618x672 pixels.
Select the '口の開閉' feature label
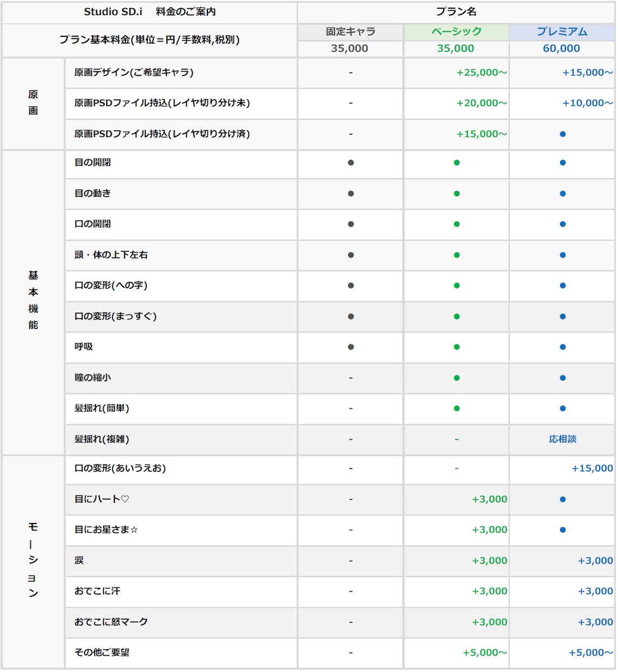tap(93, 223)
